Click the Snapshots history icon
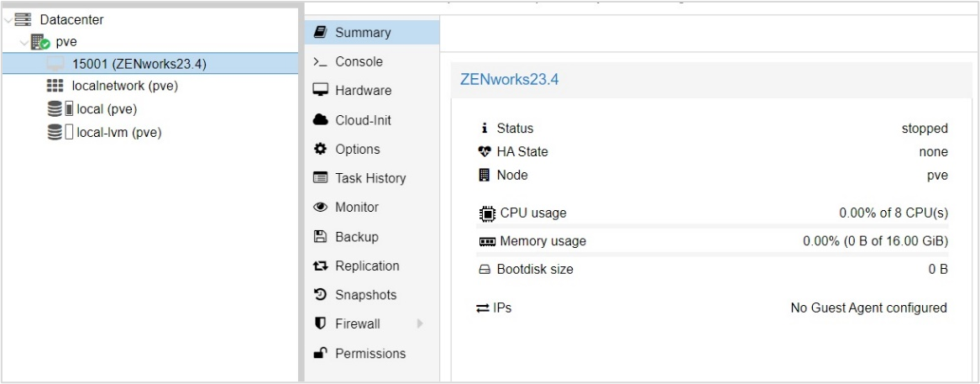The height and width of the screenshot is (384, 980). coord(320,295)
